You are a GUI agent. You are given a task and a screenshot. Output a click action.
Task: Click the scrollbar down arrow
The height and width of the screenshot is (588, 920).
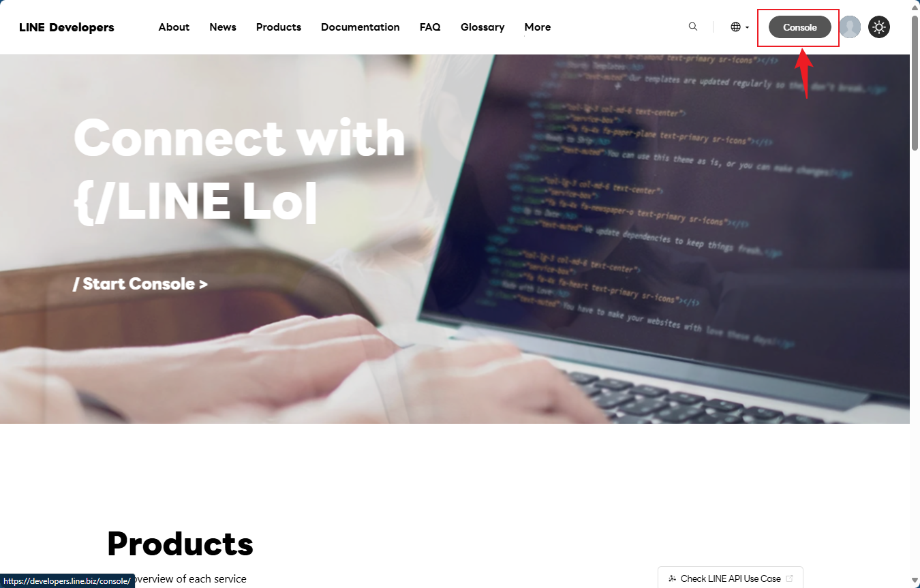click(915, 582)
